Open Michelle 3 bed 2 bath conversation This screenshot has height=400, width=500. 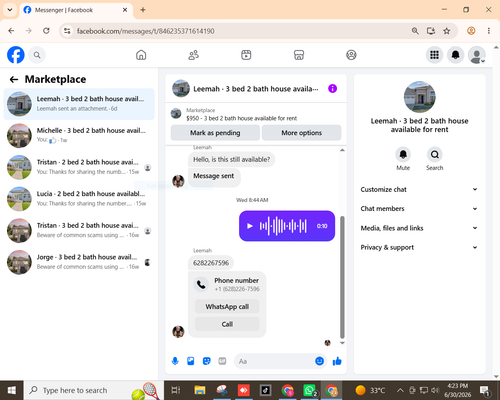[x=79, y=136]
